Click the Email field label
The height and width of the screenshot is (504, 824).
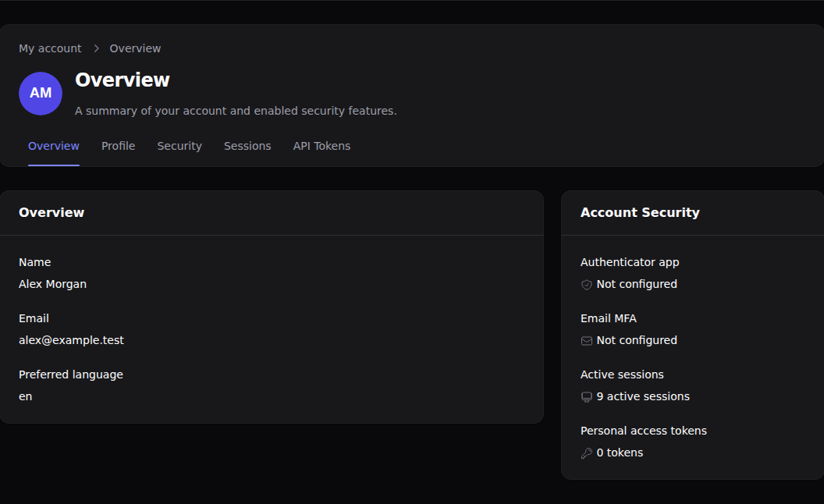(x=34, y=318)
